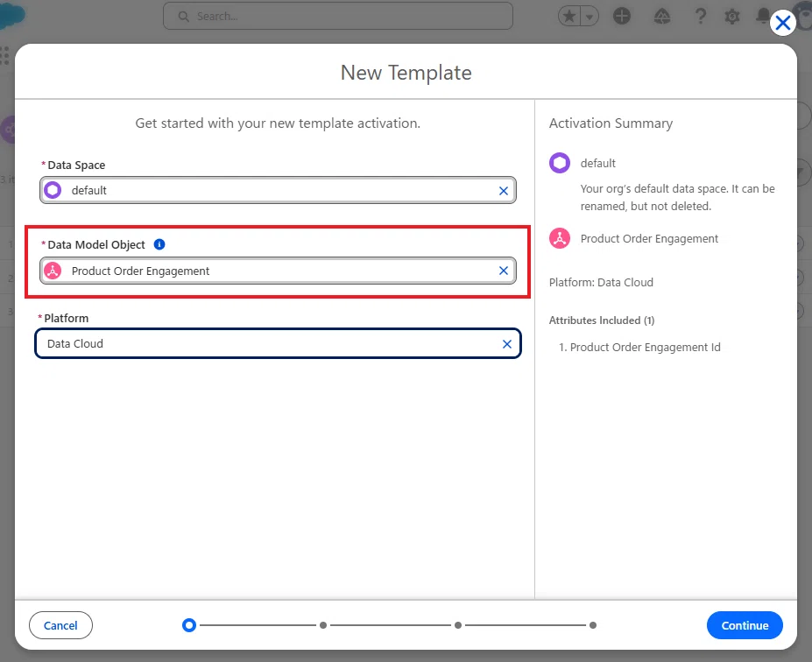
Task: Click the 'Activation Summary' heading
Action: pos(611,123)
